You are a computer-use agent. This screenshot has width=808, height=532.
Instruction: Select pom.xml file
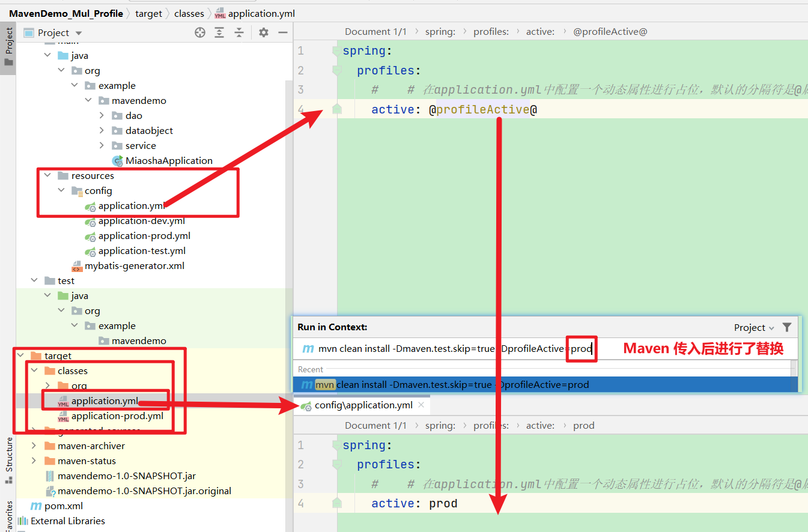tap(56, 506)
